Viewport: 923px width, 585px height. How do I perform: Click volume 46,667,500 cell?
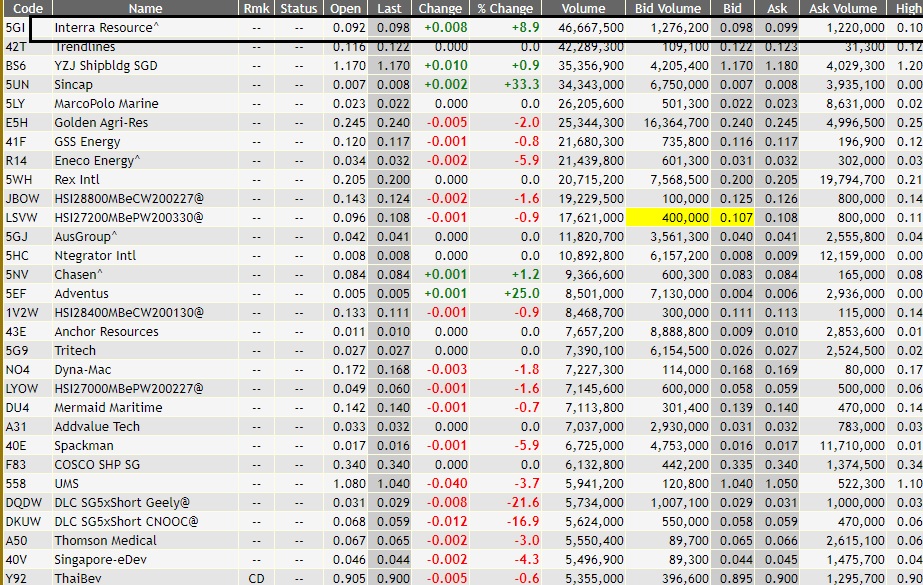coord(591,28)
